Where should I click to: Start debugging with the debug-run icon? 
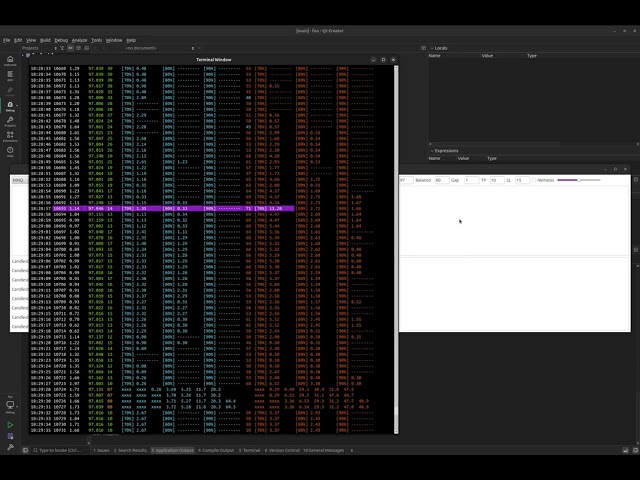(x=10, y=436)
